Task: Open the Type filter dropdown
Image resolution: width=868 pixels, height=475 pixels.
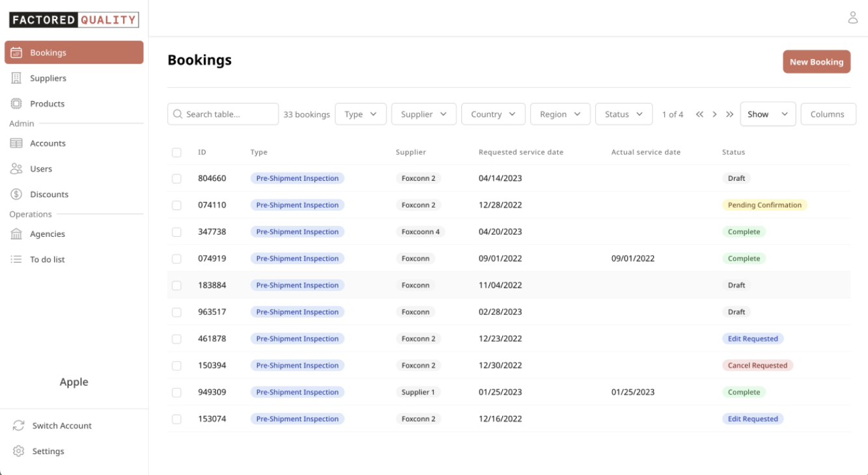Action: (x=360, y=114)
